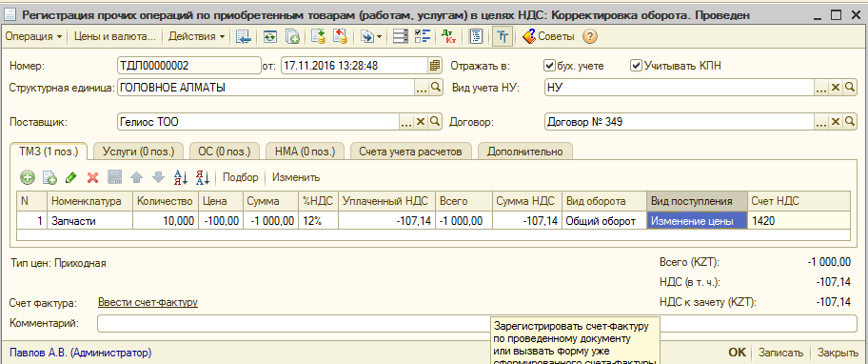Open Советы tips

coord(548,37)
